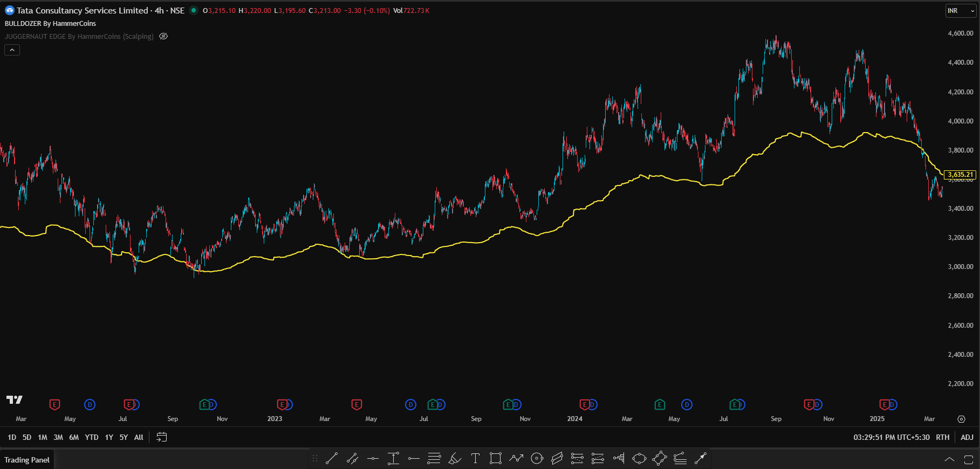Toggle RTH regular trading hours
Image resolution: width=980 pixels, height=469 pixels.
point(942,437)
